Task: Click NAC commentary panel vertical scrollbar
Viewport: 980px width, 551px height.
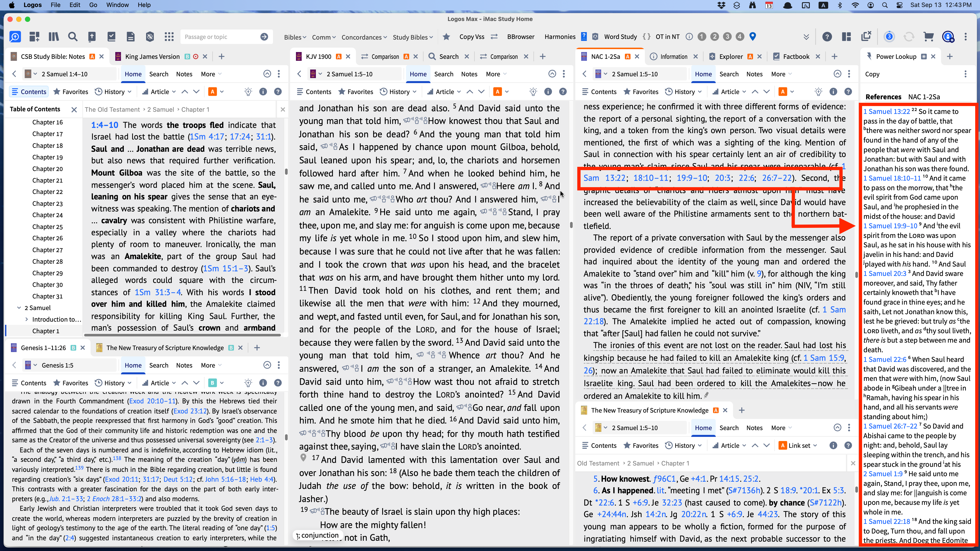Action: click(856, 275)
